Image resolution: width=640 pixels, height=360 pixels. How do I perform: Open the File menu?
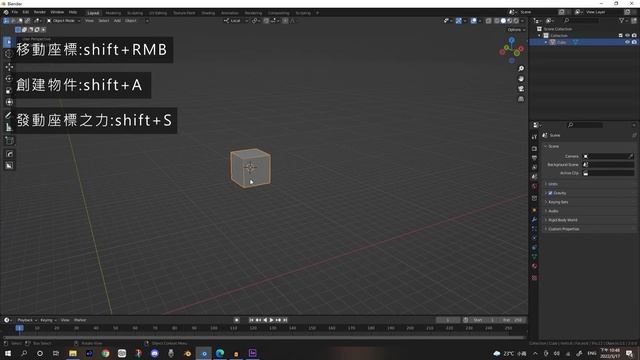(x=15, y=12)
